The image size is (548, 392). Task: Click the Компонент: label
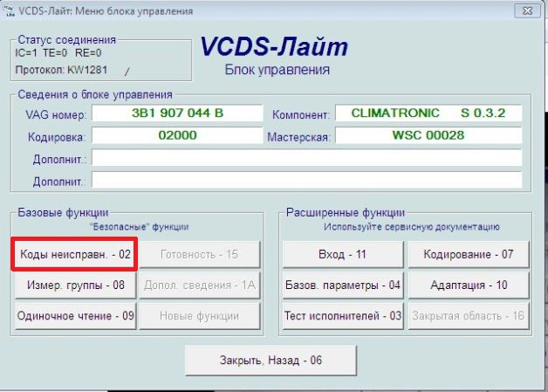[301, 114]
